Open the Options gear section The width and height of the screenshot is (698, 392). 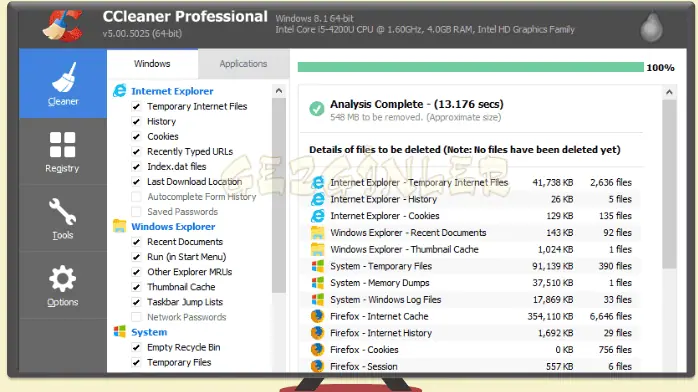point(63,285)
